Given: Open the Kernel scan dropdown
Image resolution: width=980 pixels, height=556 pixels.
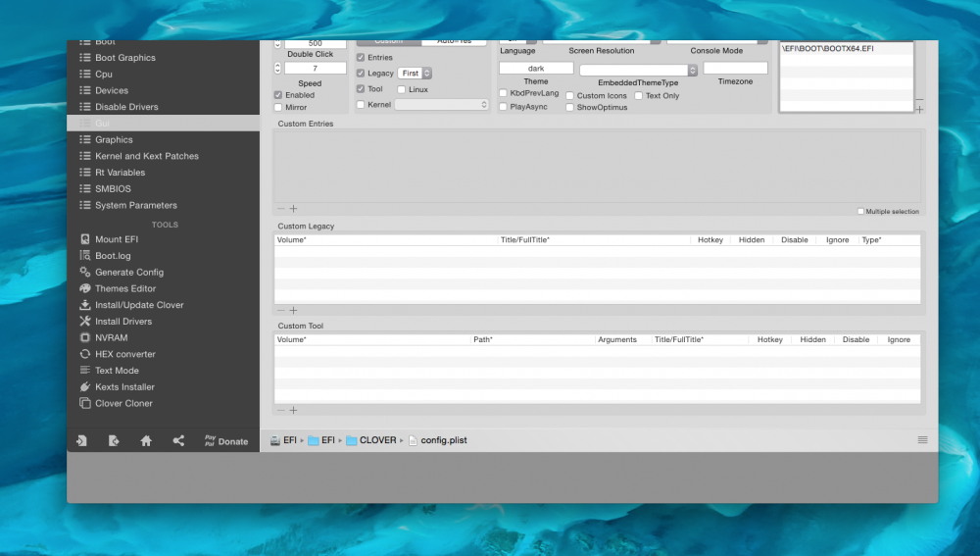Looking at the screenshot, I should point(441,105).
